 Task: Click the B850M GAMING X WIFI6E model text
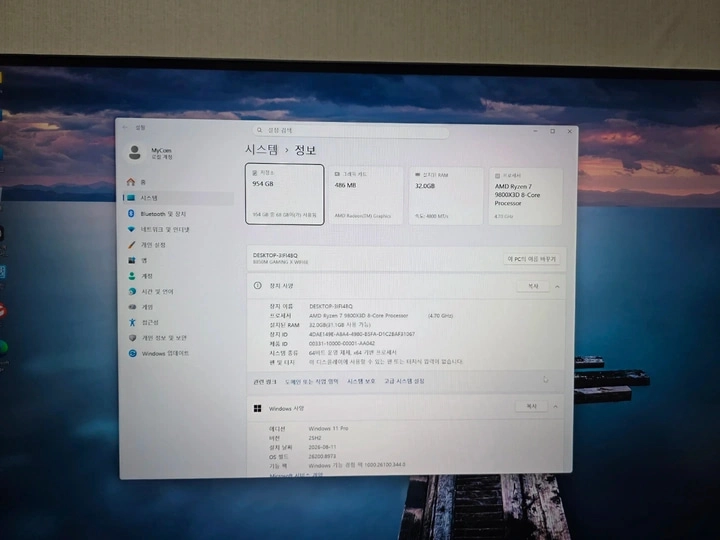click(281, 262)
